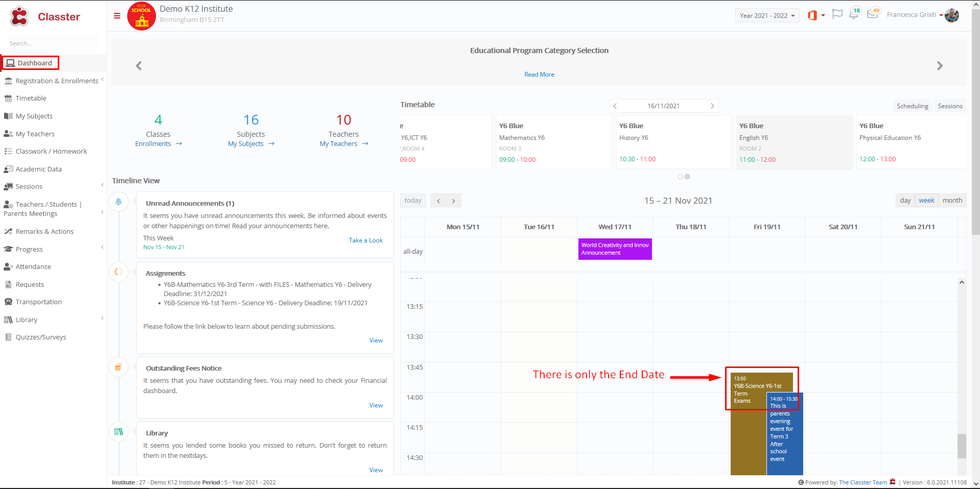
Task: Open My Subjects in the sidebar
Action: 34,116
